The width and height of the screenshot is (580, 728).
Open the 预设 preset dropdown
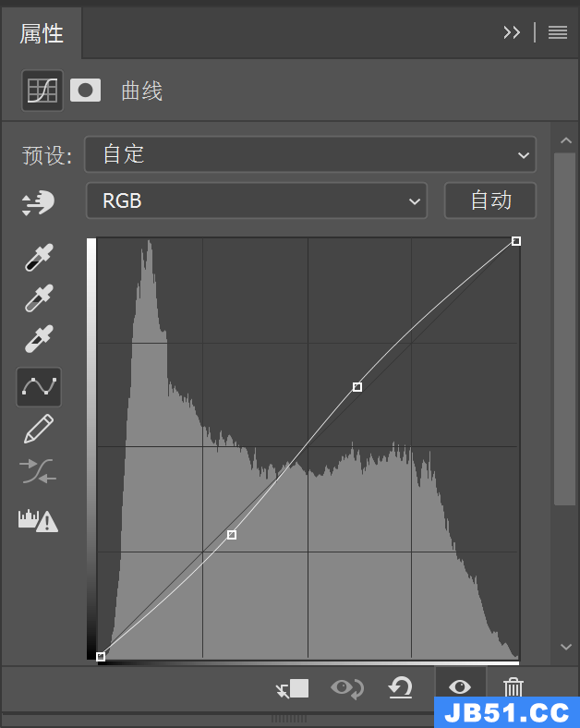pyautogui.click(x=310, y=154)
